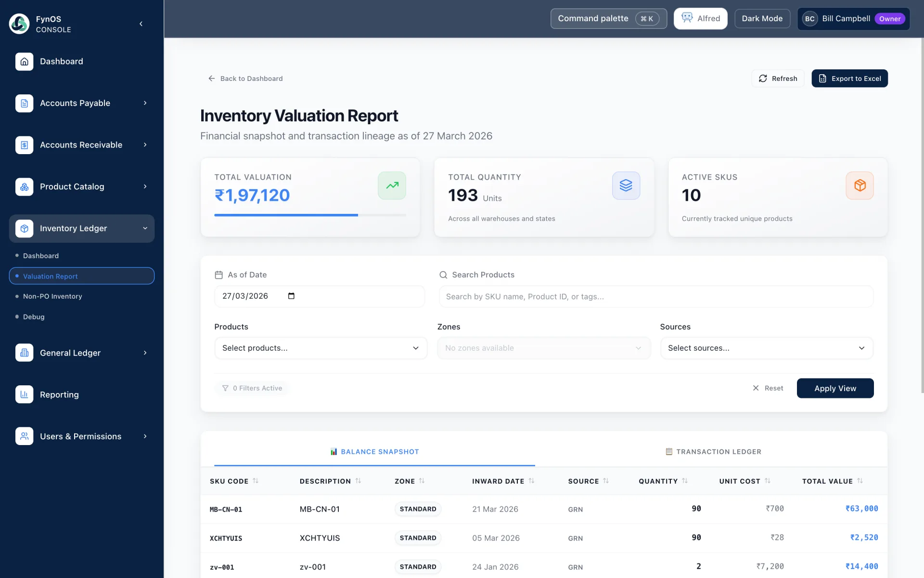Click the Apply View button
The height and width of the screenshot is (578, 924).
pyautogui.click(x=835, y=388)
